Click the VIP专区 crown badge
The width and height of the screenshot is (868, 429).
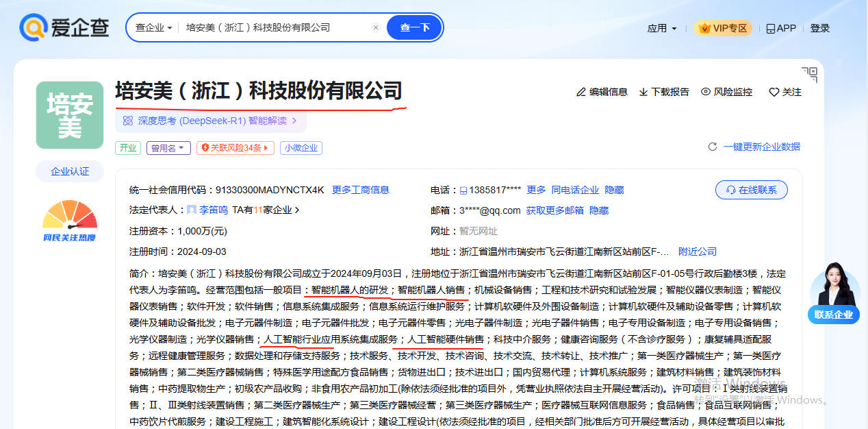tap(723, 28)
